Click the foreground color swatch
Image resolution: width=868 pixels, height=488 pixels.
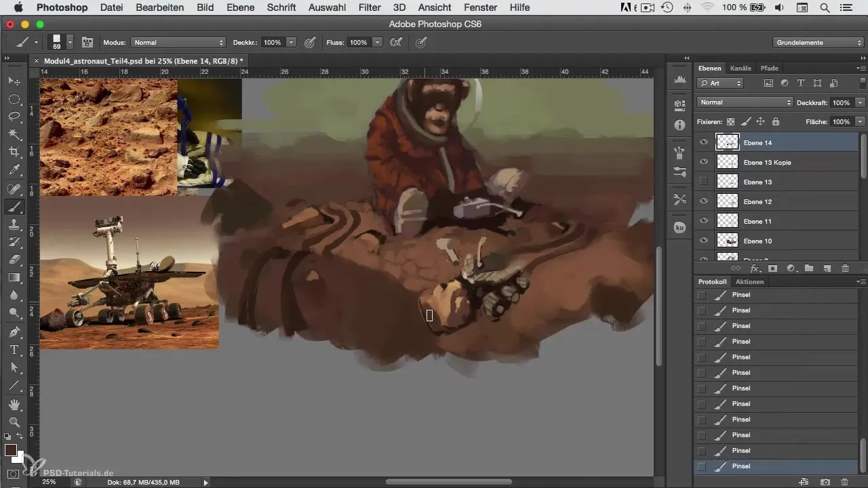click(x=11, y=450)
